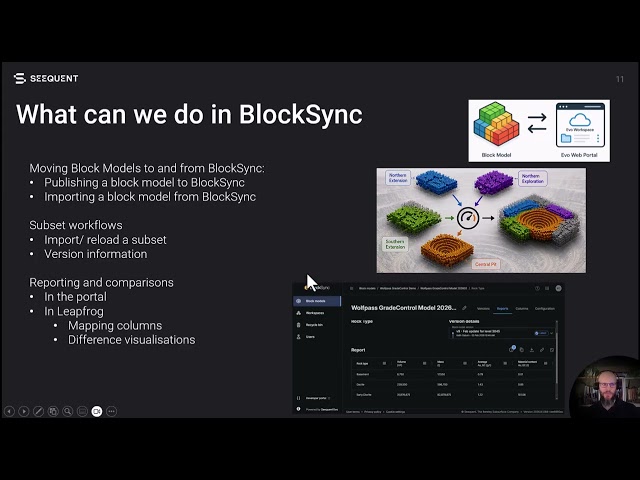Click the report comments icon with badge
640x480 pixels.
pos(512,349)
